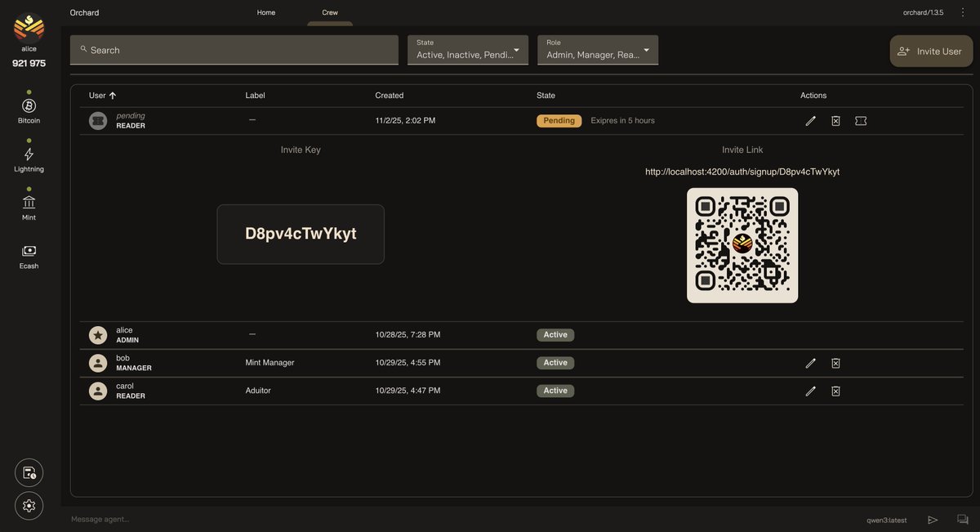Open the event log icon in sidebar

click(x=29, y=472)
